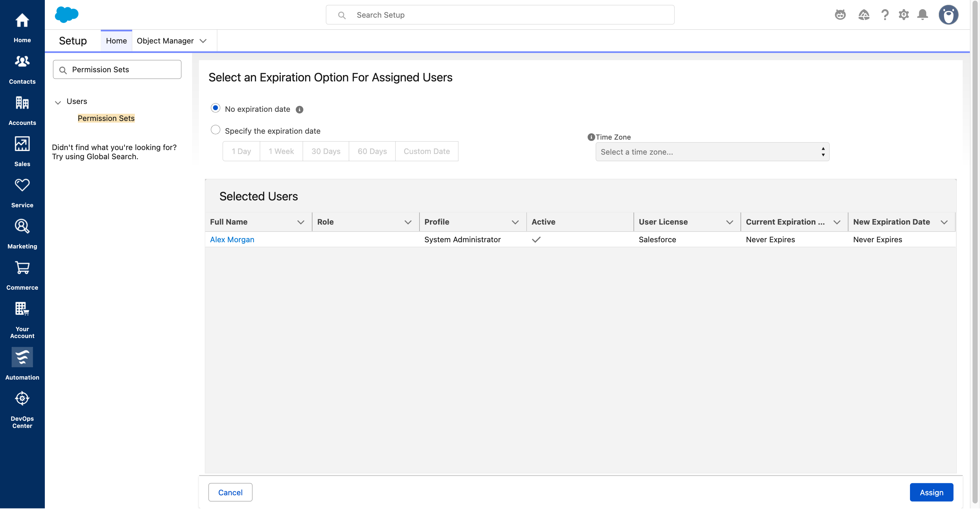Open the Trailhead icon in header
The width and height of the screenshot is (980, 509).
click(x=864, y=15)
